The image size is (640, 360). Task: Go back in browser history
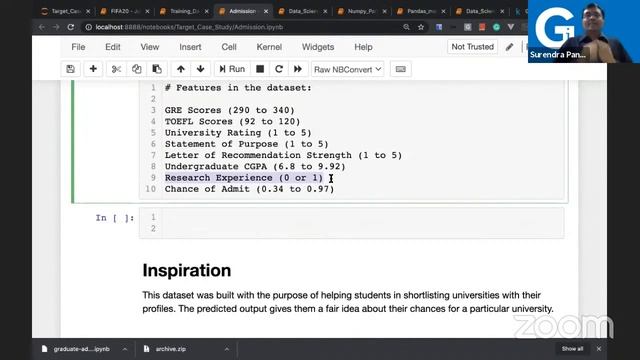click(41, 27)
